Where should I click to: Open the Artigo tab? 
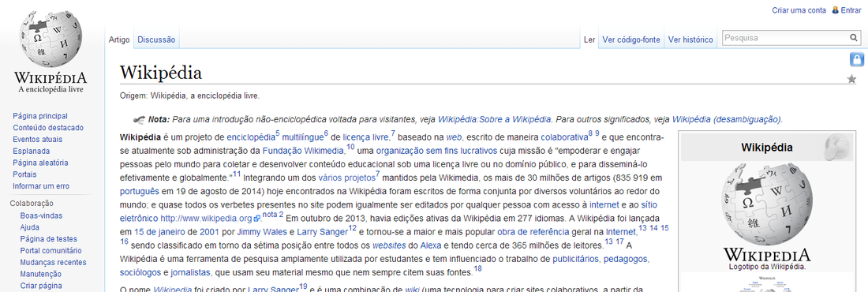(119, 40)
